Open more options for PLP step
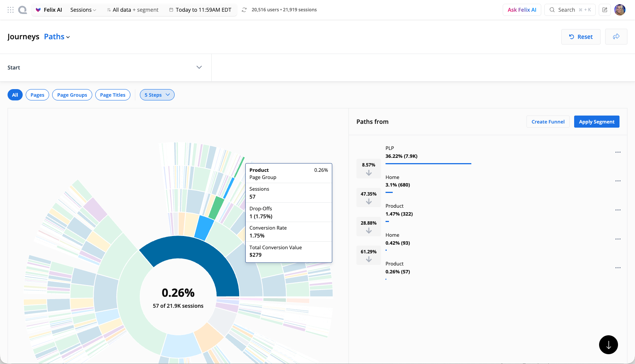 click(x=618, y=152)
